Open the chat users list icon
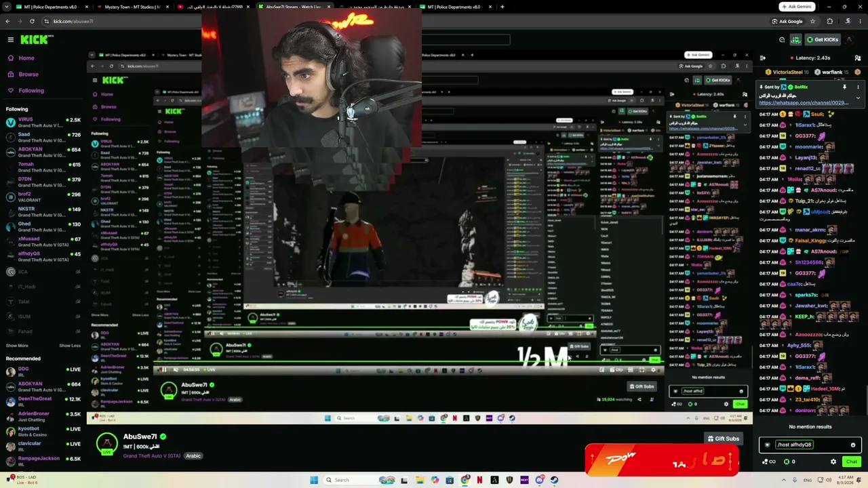 tap(858, 58)
